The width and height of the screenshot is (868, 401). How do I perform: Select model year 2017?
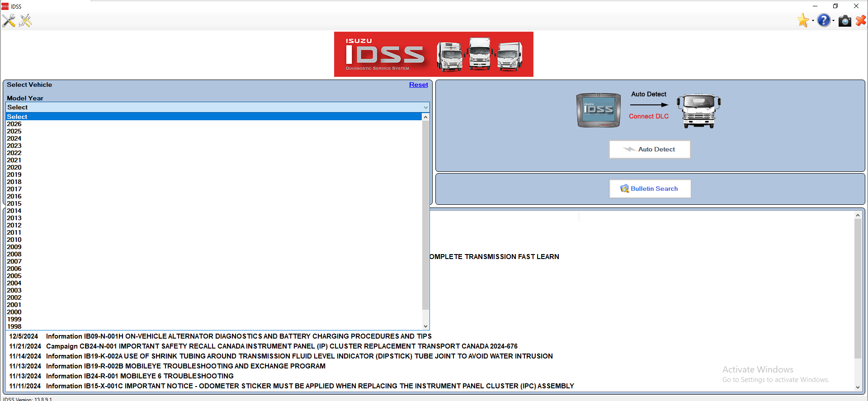[214, 189]
